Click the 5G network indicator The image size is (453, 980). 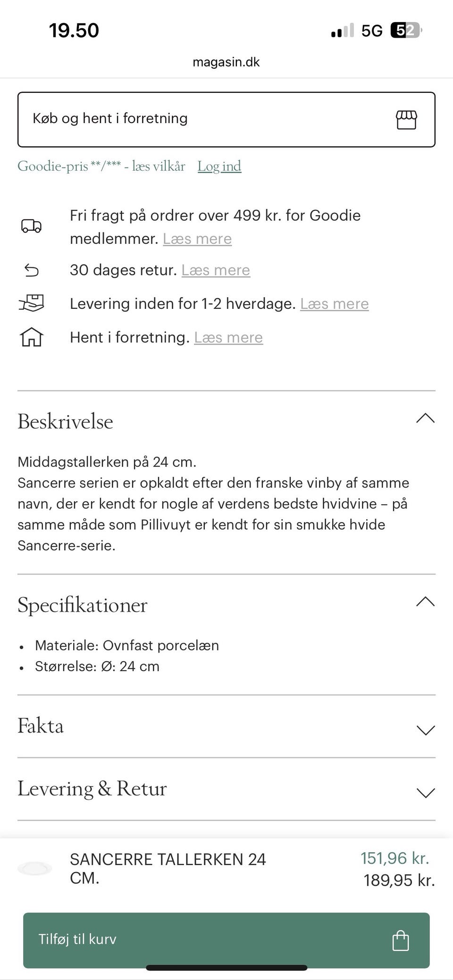[x=373, y=30]
